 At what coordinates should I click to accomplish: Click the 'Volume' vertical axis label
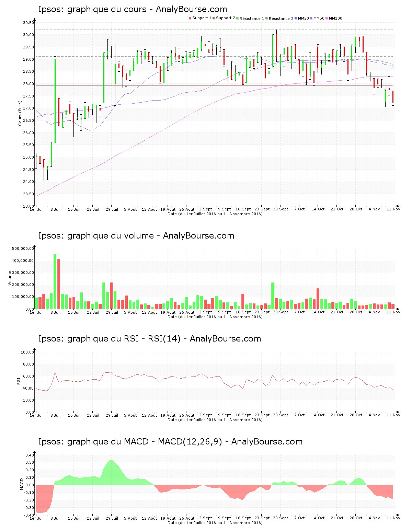coord(10,278)
